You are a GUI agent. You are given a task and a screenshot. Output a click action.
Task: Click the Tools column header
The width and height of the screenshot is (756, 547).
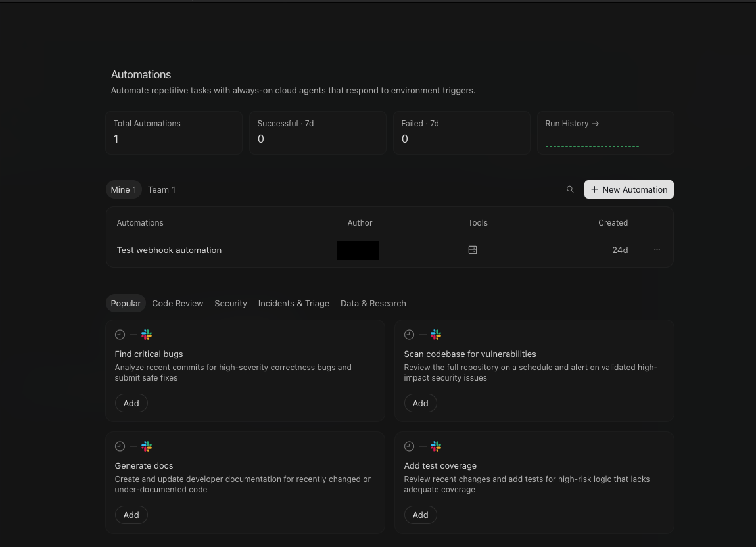(478, 223)
